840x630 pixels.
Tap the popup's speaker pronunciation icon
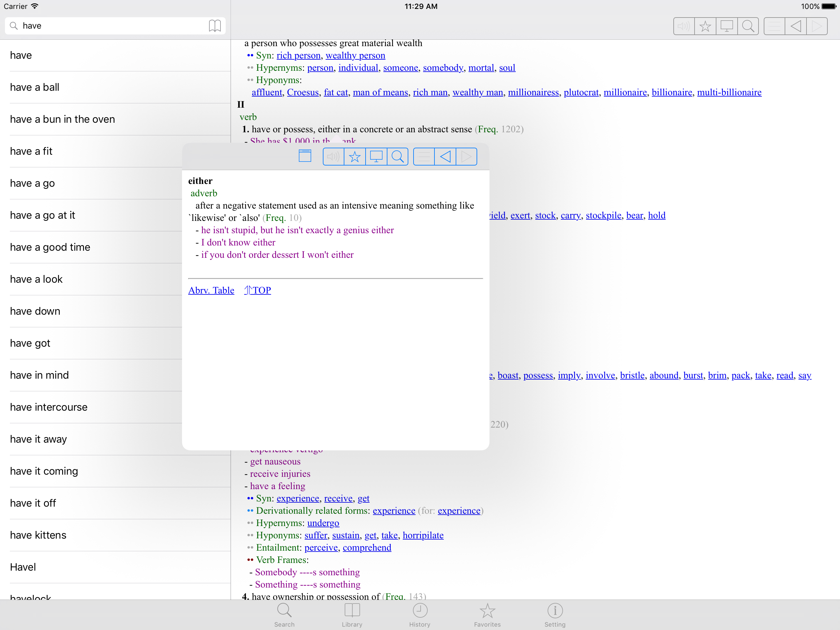coord(333,157)
